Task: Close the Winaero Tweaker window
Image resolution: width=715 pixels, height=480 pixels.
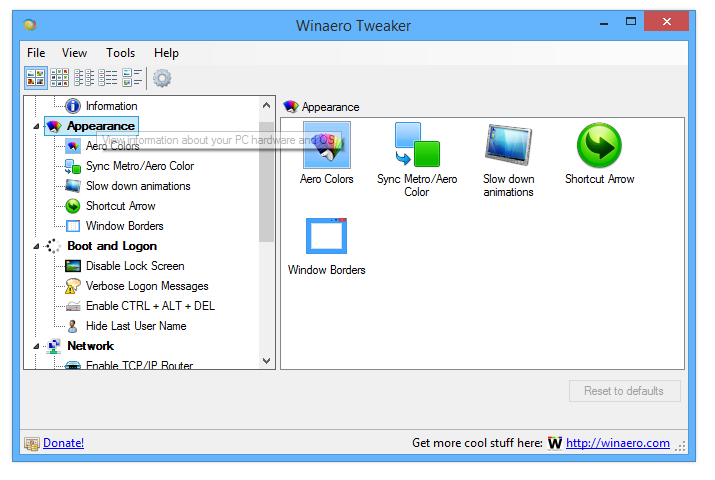Action: [x=667, y=21]
